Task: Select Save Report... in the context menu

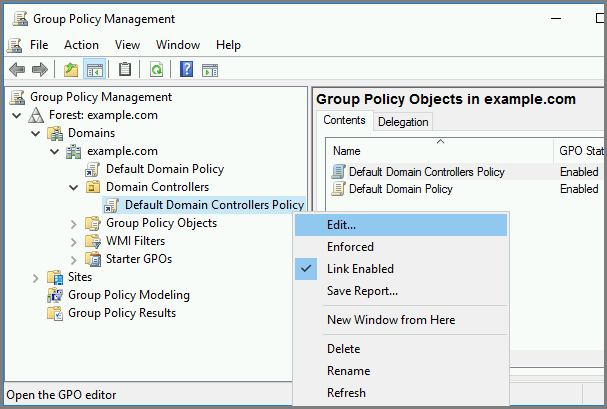Action: pos(362,291)
